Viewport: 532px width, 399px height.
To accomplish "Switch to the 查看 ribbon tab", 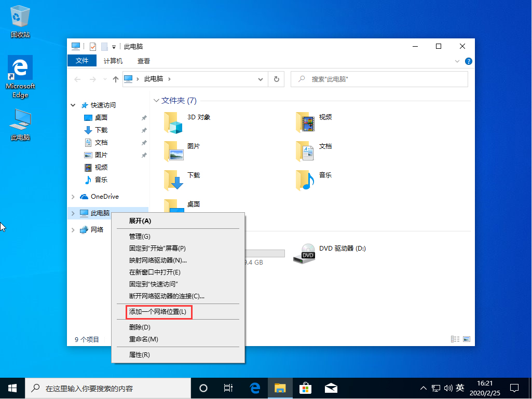I will (142, 61).
